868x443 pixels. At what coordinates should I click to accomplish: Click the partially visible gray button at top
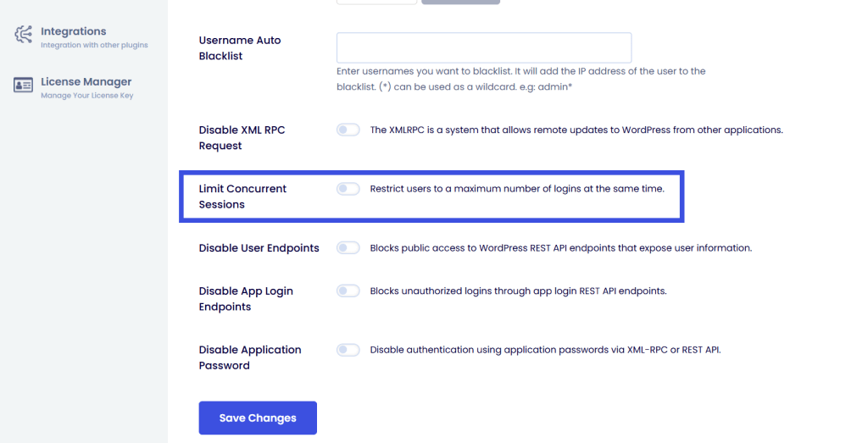point(460,2)
